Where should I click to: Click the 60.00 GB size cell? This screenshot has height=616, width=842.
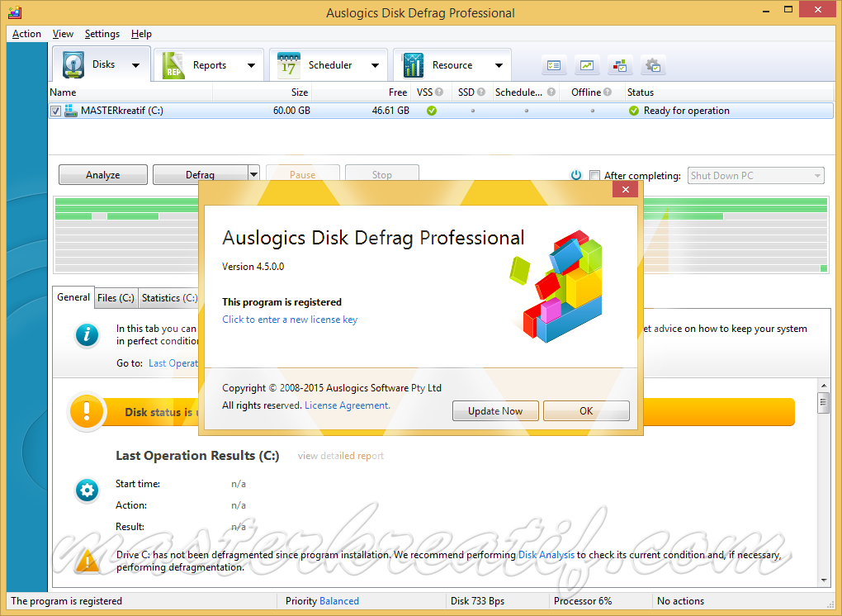point(291,111)
